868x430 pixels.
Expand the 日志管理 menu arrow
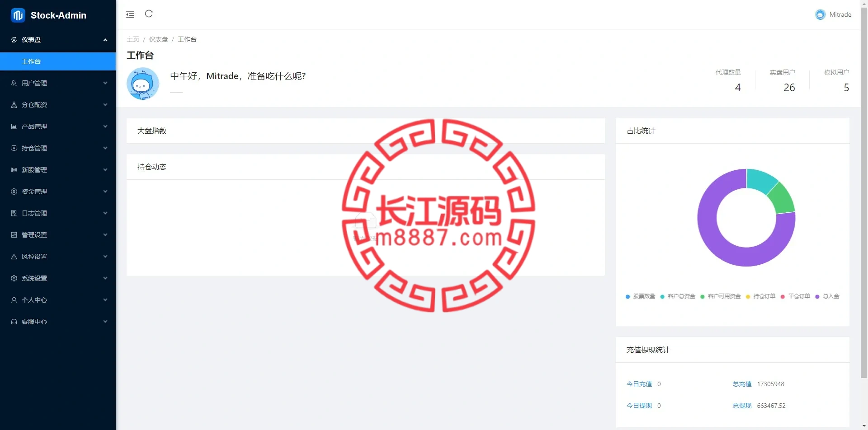(105, 213)
